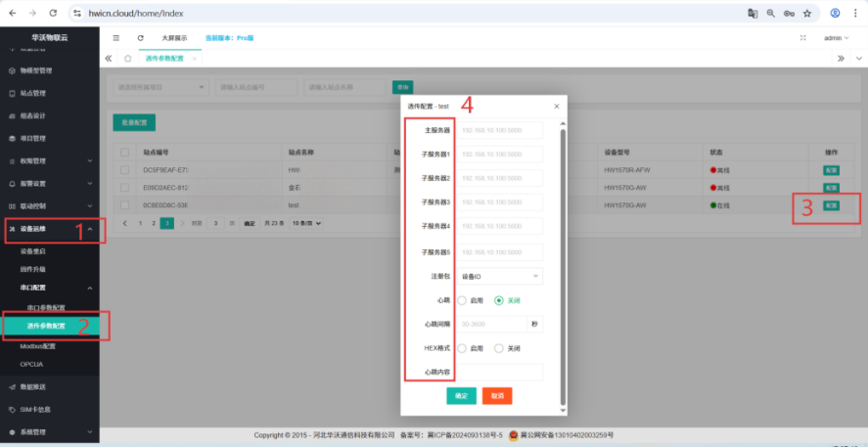This screenshot has height=447, width=868.
Task: Click the fullscreen icon near admin
Action: tap(803, 38)
